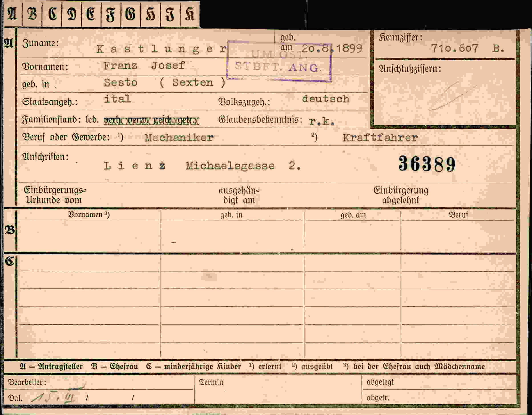Click the 'Vornamen ³)' column header
This screenshot has height=415, width=532.
89,215
